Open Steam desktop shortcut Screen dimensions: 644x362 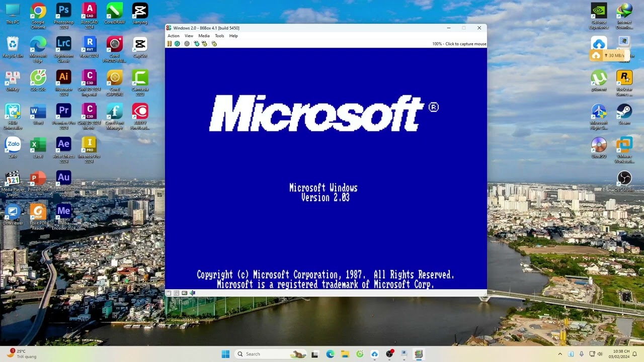coord(624,114)
